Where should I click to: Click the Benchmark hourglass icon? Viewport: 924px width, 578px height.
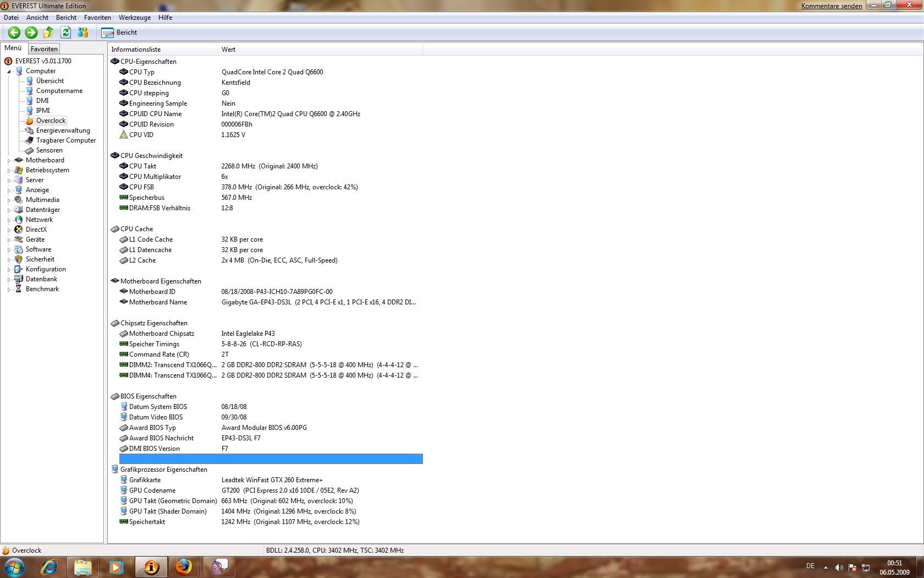coord(19,289)
